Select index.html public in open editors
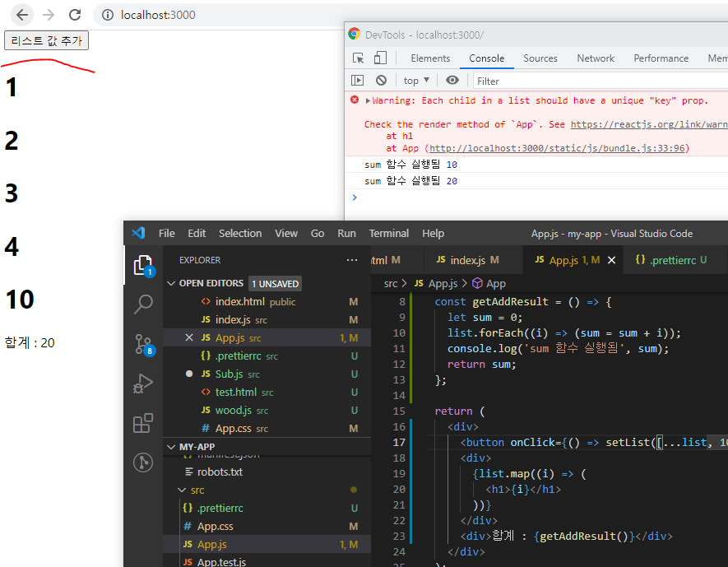 [267, 302]
